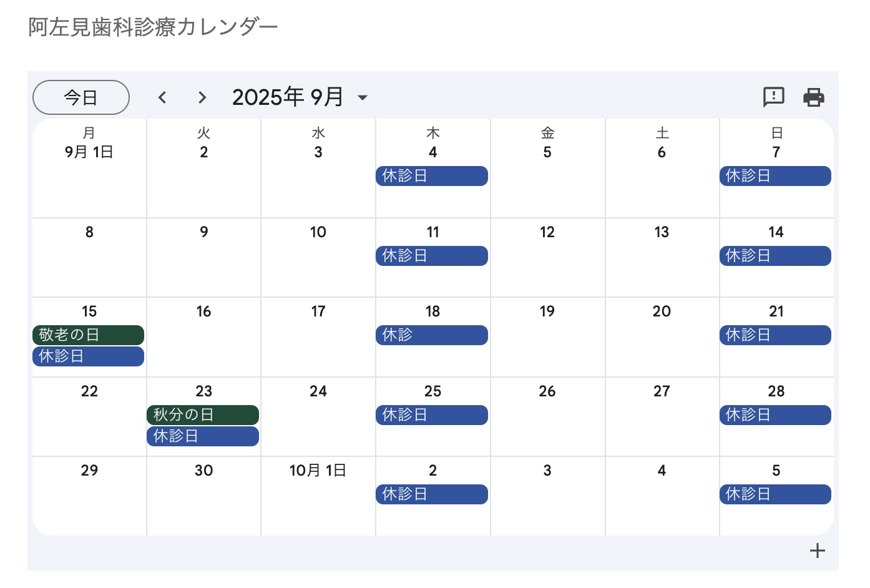Click the 今日 button
Image resolution: width=870 pixels, height=588 pixels.
(x=81, y=97)
